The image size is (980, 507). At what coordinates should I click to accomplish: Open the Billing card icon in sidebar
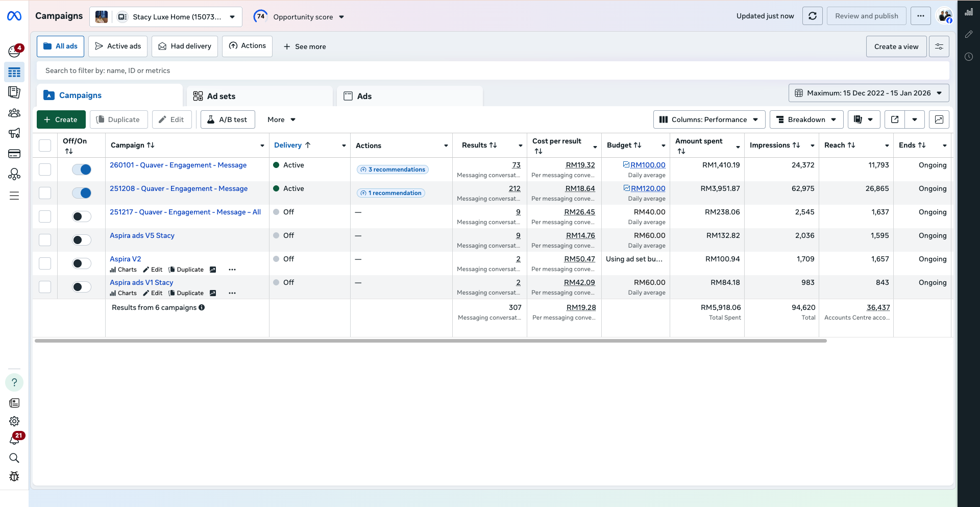14,154
